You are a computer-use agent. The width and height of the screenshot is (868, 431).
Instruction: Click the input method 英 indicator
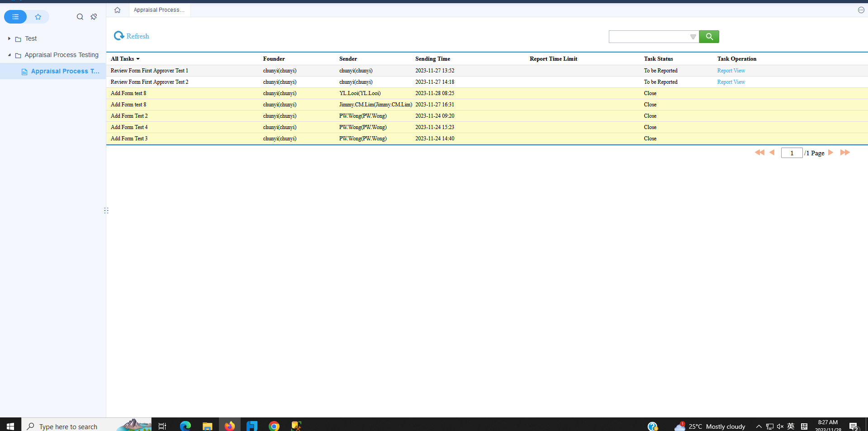tap(791, 426)
